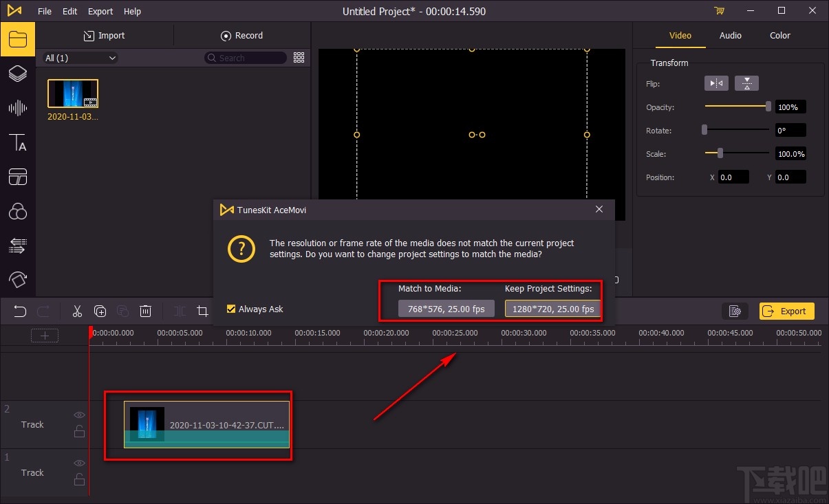Open the Edit menu
The image size is (829, 504).
click(x=69, y=11)
